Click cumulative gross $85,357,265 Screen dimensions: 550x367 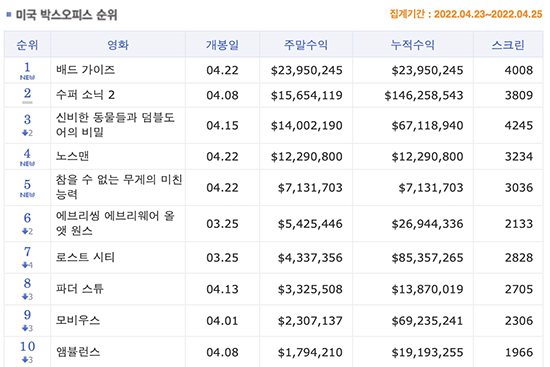pos(427,258)
